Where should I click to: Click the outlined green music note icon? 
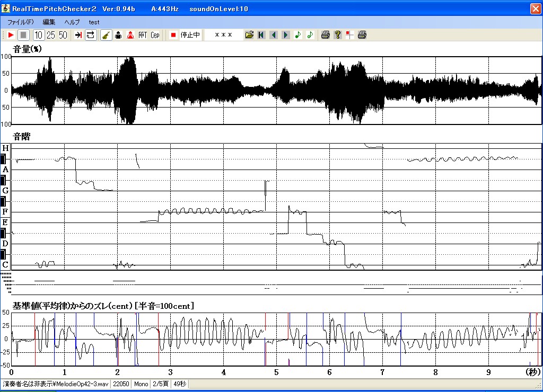click(x=310, y=35)
